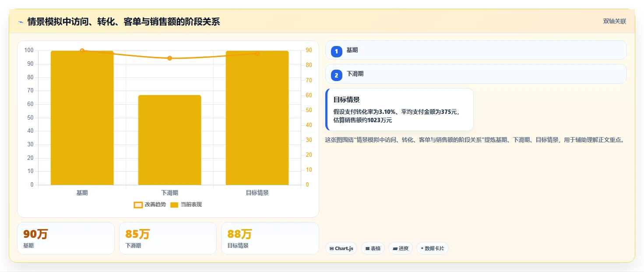Click the trend line point above 下滑期
The width and height of the screenshot is (644, 272).
coord(170,58)
